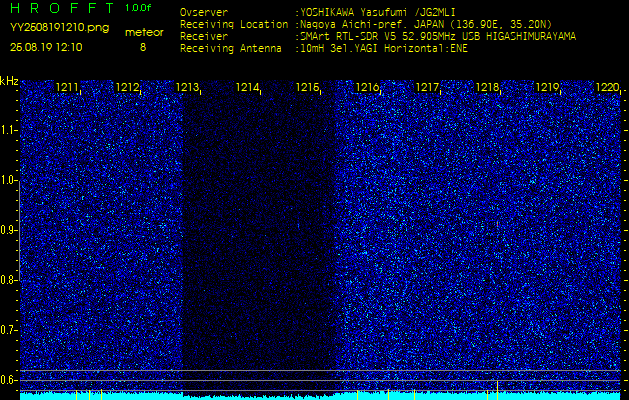
Task: Click the 1218 time axis label
Action: tap(487, 87)
